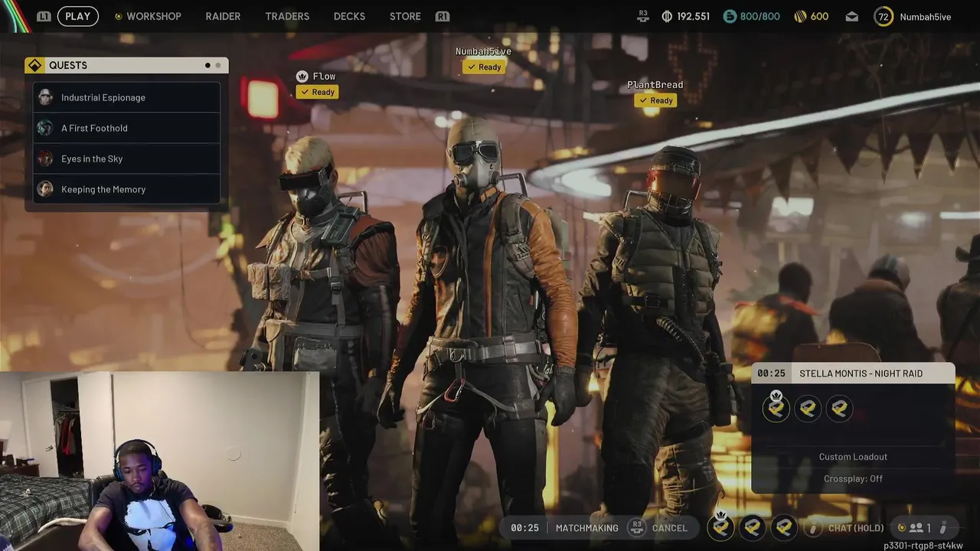This screenshot has height=551, width=980.
Task: Click the yellow striped token icon
Action: (x=800, y=16)
